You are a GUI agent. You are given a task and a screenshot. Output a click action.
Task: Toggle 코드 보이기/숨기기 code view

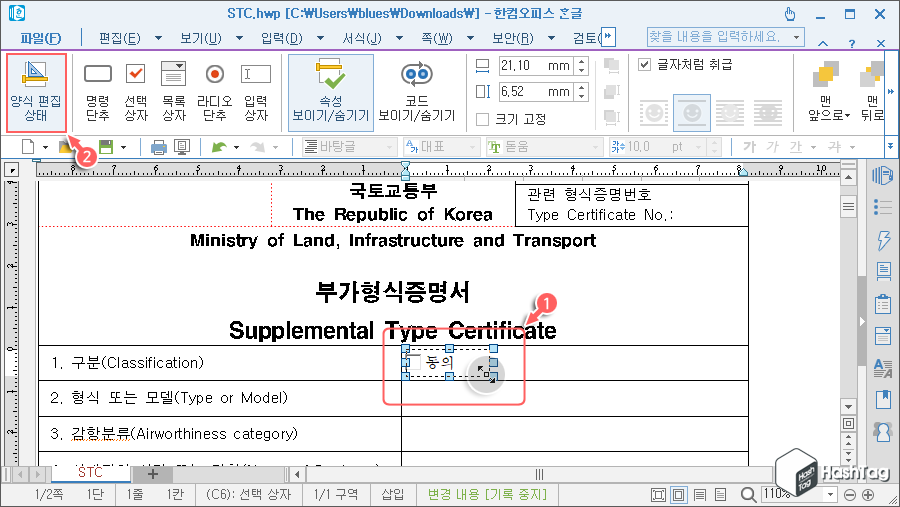[417, 92]
